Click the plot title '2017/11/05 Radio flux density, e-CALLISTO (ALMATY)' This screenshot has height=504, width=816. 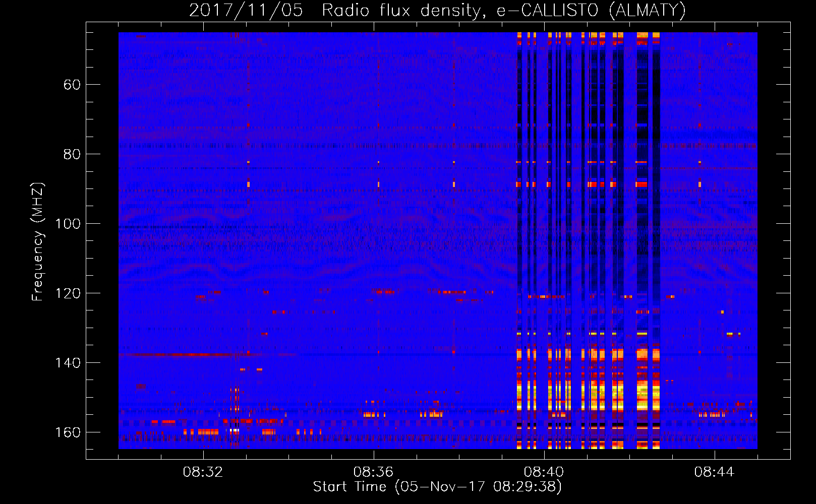point(437,11)
